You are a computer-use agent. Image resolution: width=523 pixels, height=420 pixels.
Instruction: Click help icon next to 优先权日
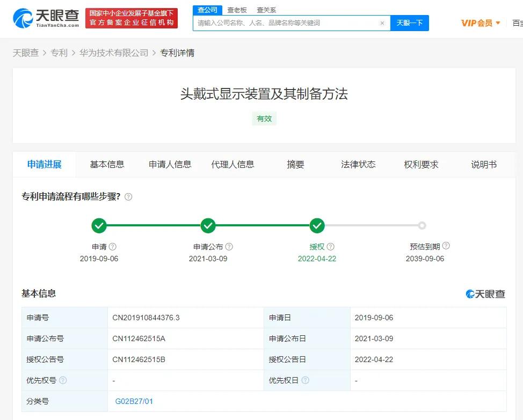pyautogui.click(x=305, y=380)
